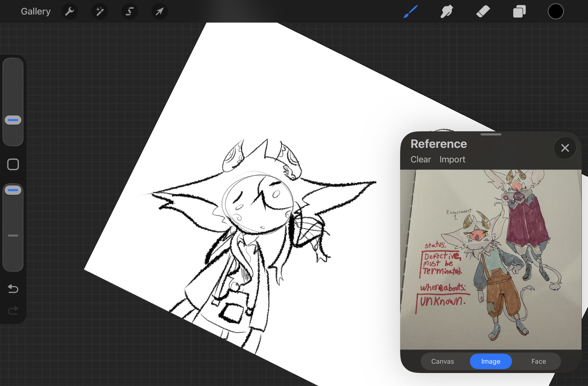Open the Adjustments magic wand menu
This screenshot has height=386, width=588.
click(99, 11)
